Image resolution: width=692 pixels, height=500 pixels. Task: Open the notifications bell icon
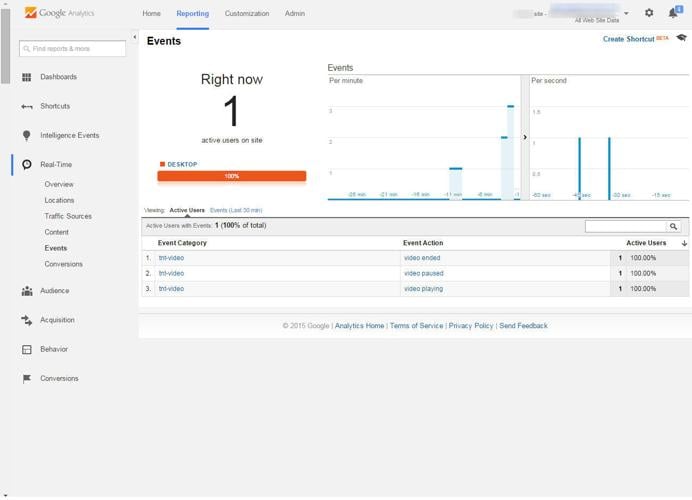coord(675,13)
